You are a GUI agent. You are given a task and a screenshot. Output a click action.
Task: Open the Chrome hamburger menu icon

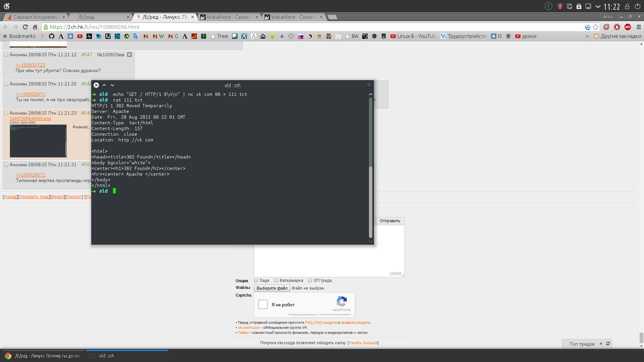point(639,27)
